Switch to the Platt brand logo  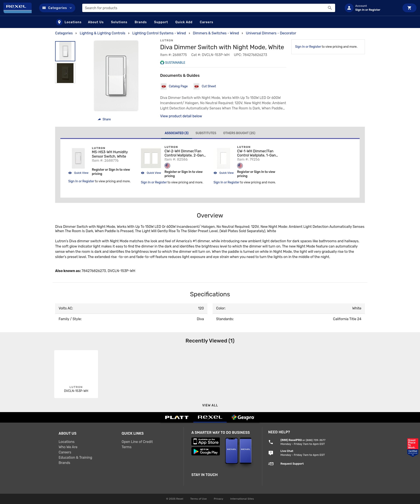click(177, 417)
